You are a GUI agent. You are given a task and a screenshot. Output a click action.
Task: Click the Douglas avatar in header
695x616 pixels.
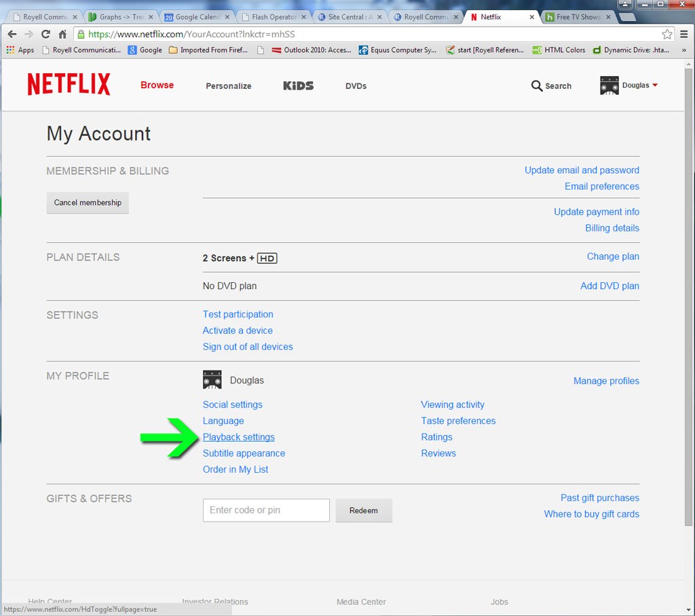click(x=609, y=85)
